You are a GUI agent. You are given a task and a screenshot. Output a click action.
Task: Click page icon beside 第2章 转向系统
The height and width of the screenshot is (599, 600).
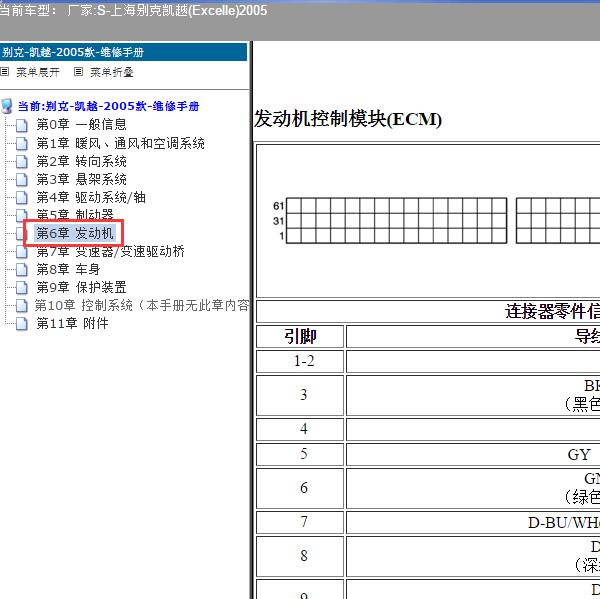click(22, 162)
